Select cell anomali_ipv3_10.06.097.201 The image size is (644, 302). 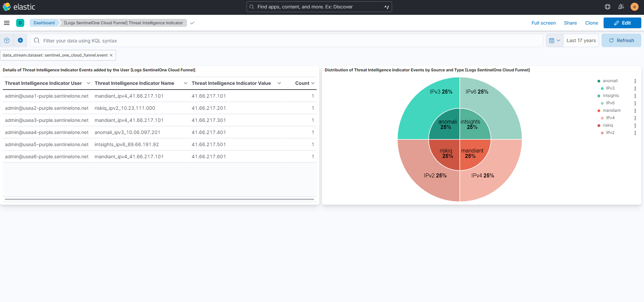(x=127, y=132)
